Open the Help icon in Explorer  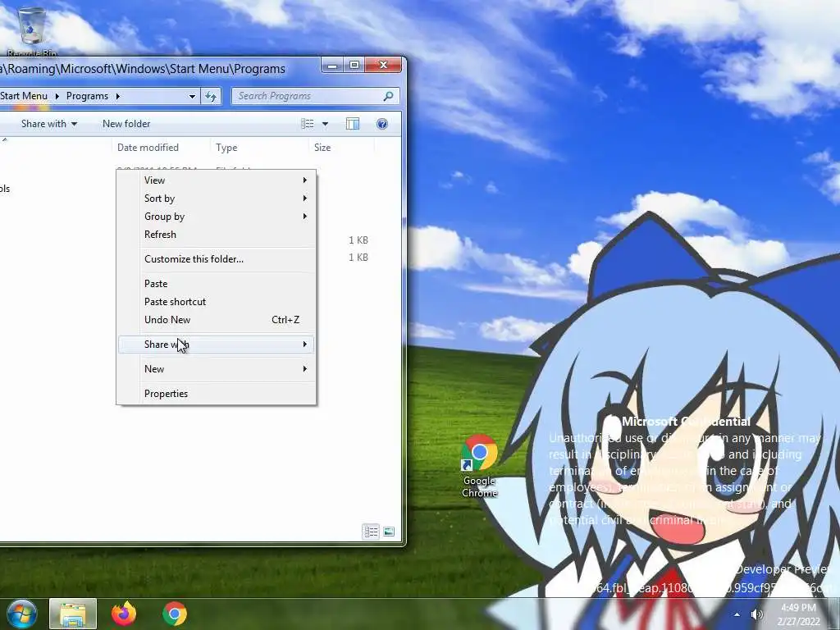(382, 124)
